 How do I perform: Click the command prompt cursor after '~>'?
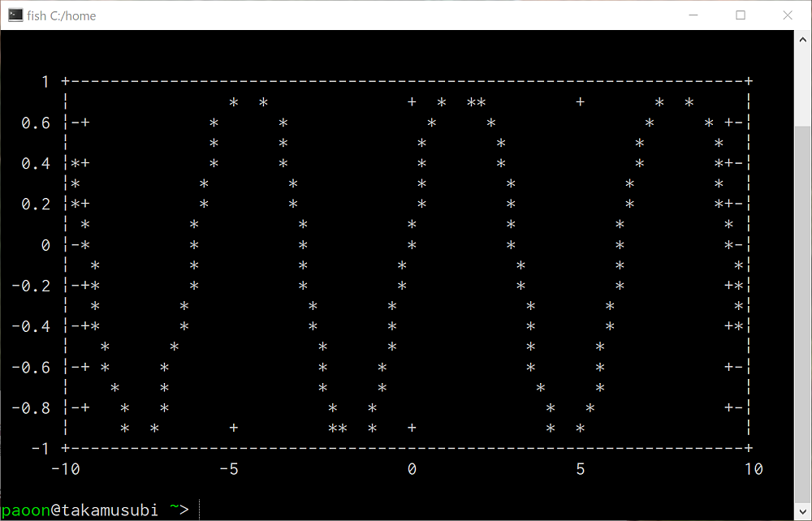[199, 510]
